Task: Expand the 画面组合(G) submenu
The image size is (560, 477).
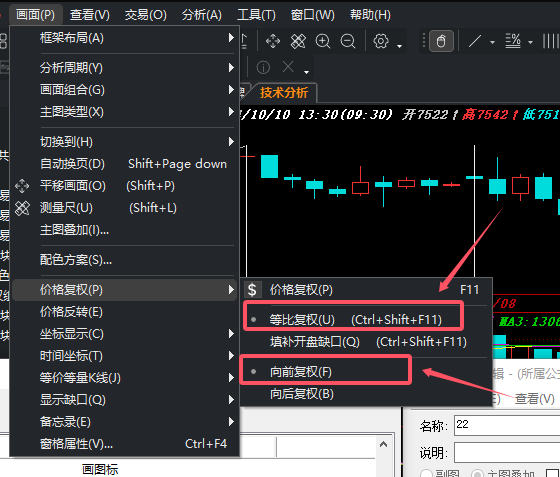Action: coord(124,90)
